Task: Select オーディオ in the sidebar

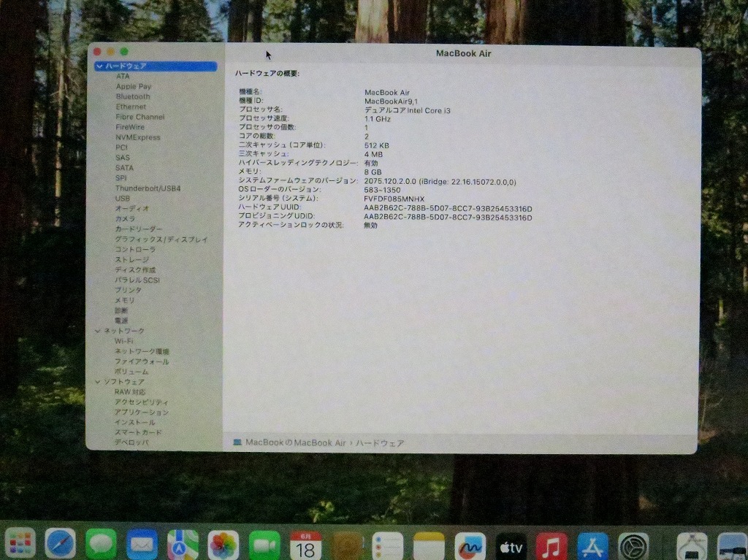Action: tap(132, 209)
